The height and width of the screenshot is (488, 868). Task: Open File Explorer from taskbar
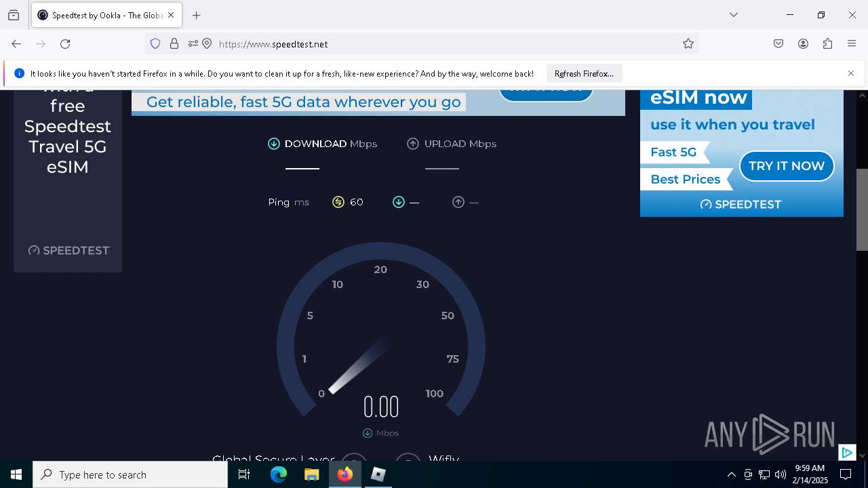311,474
